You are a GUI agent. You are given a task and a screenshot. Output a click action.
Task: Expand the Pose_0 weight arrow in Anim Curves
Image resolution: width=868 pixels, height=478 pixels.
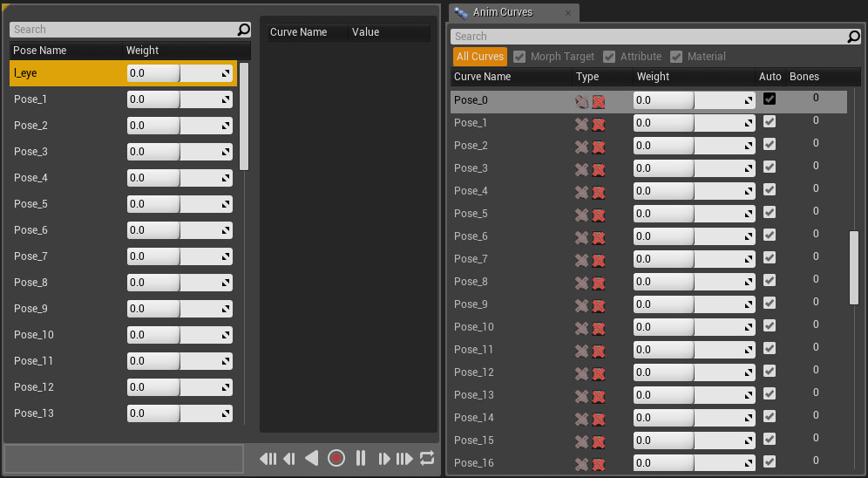click(749, 101)
